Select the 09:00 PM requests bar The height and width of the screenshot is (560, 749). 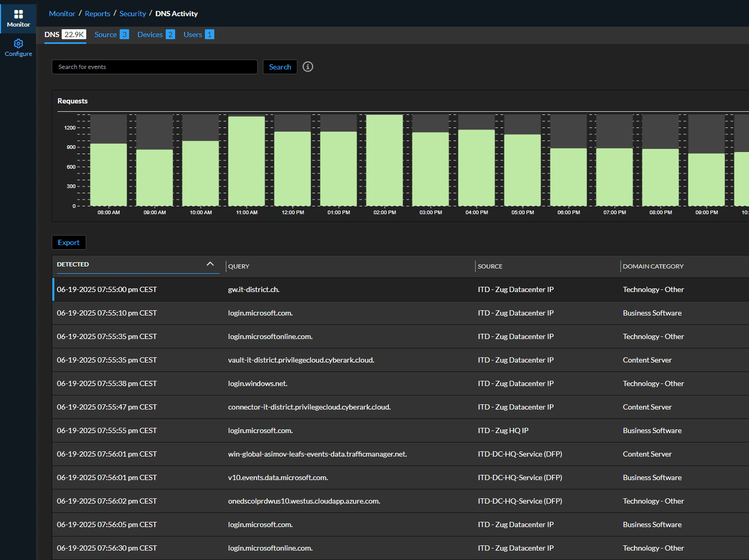[x=707, y=180]
